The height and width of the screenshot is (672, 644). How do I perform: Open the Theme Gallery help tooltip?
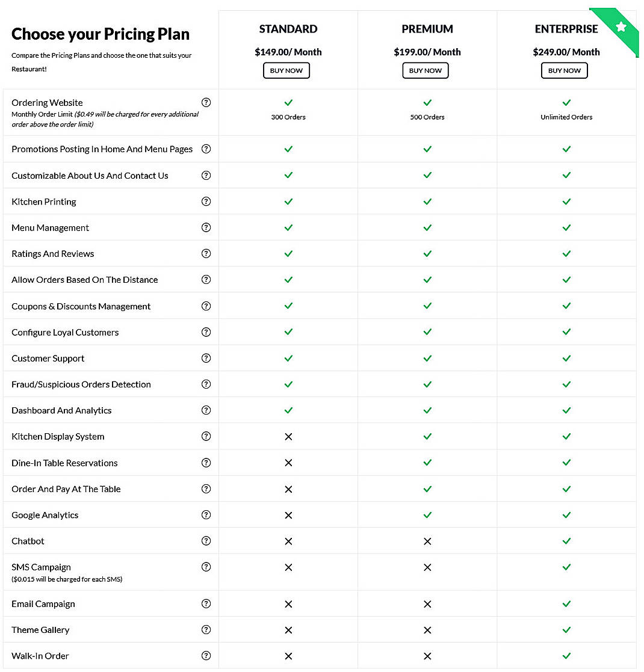206,630
